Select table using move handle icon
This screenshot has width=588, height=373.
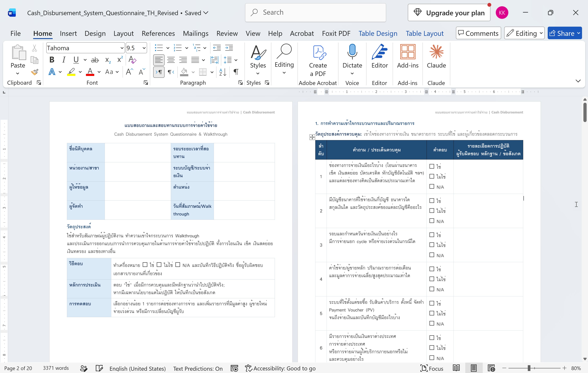coord(312,137)
